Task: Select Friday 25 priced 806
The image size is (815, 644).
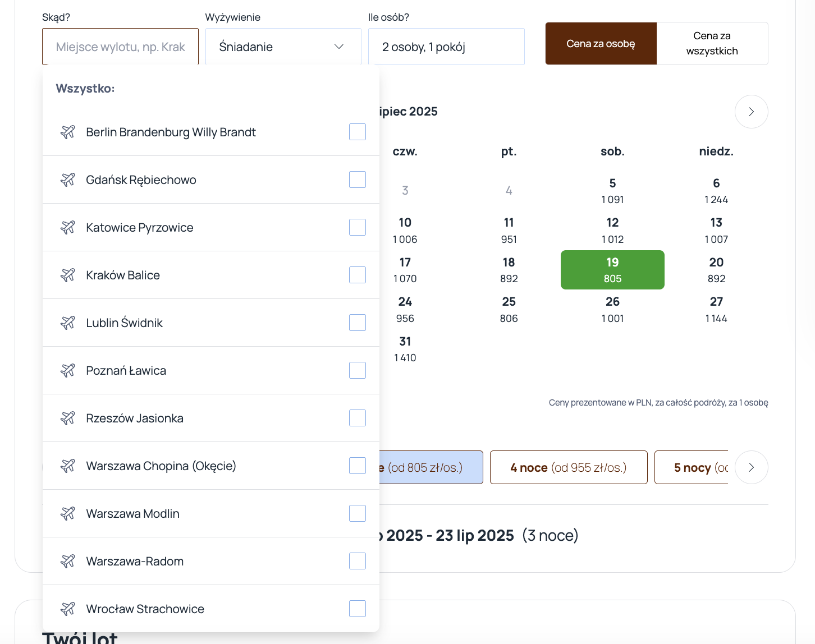Action: (x=509, y=310)
